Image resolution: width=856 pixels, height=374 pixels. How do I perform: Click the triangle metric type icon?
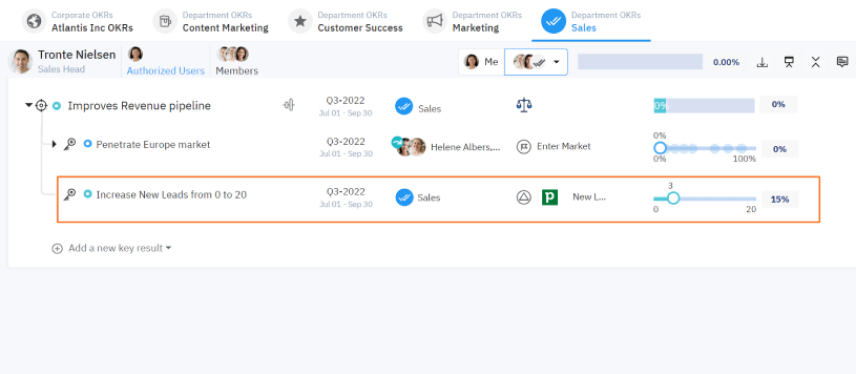tap(524, 197)
